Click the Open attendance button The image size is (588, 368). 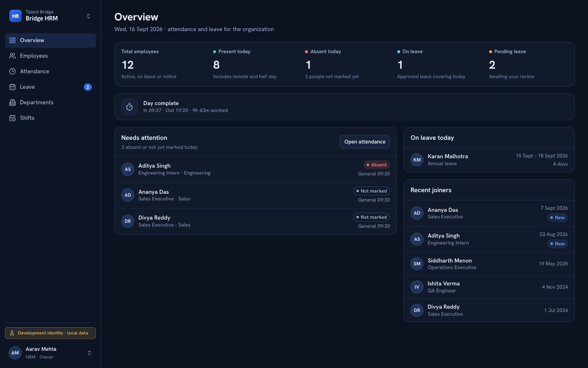click(x=365, y=142)
